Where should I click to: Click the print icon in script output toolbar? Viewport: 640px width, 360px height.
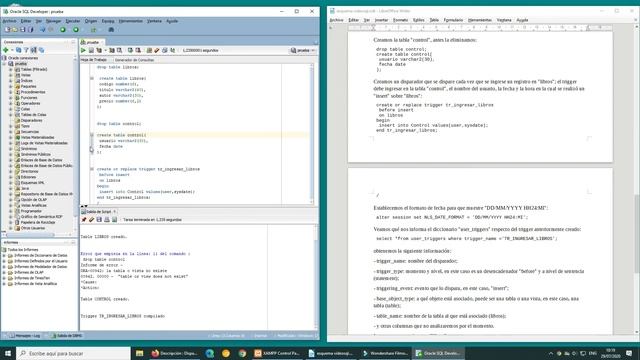pos(107,220)
